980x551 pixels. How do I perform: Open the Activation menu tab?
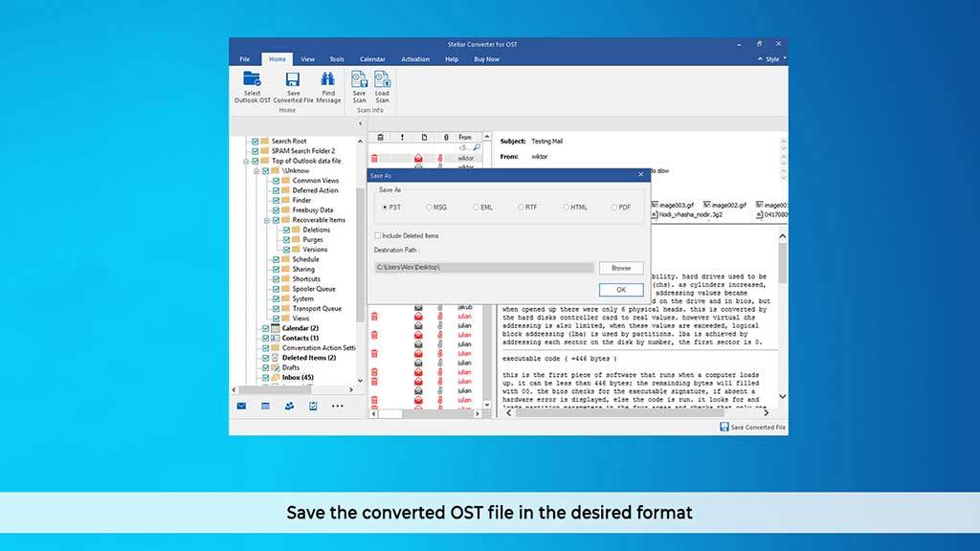point(415,59)
